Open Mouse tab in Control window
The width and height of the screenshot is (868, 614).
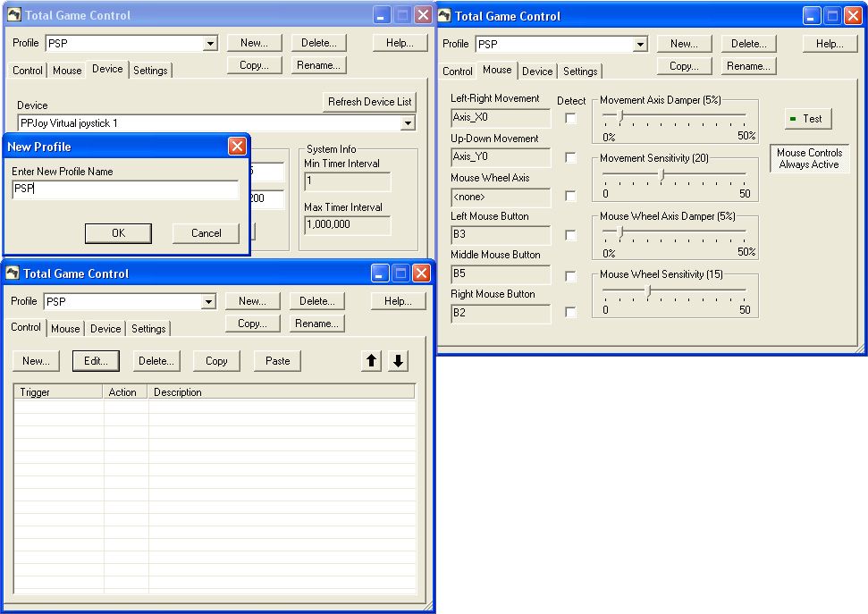pyautogui.click(x=65, y=329)
